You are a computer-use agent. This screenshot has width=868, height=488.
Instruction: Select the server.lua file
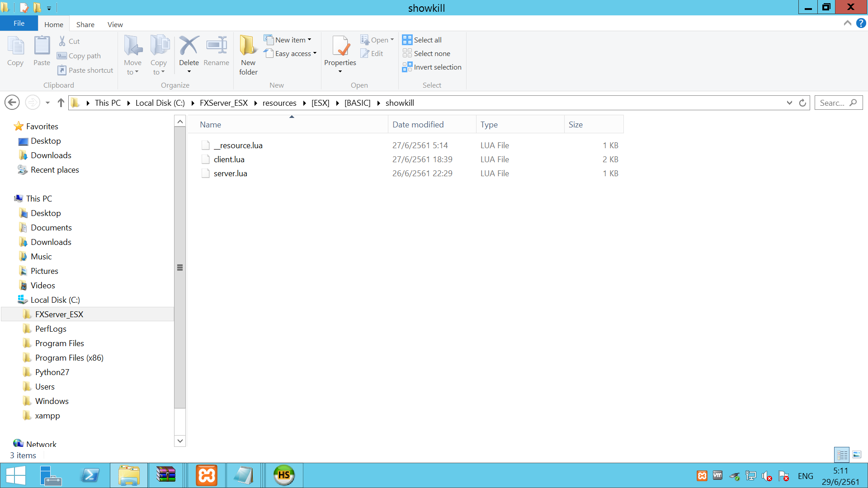coord(230,173)
